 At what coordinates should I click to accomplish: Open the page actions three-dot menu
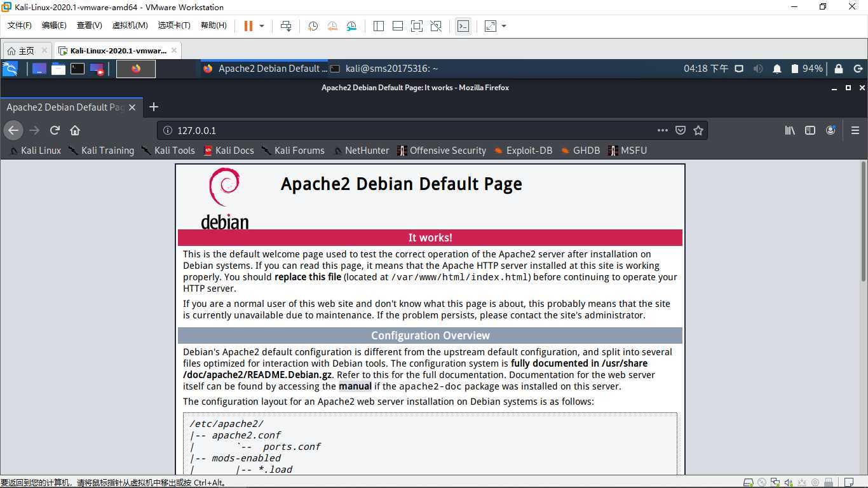click(662, 130)
